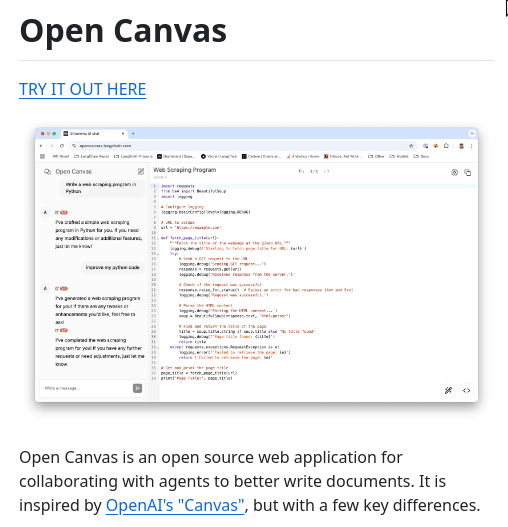Click the bookmark star in the address bar
Viewport: 508px width, 527px height.
tap(411, 146)
